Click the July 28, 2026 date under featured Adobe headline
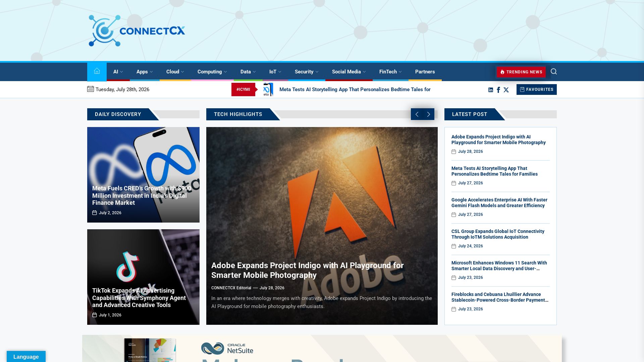Image resolution: width=644 pixels, height=362 pixels. 272,288
